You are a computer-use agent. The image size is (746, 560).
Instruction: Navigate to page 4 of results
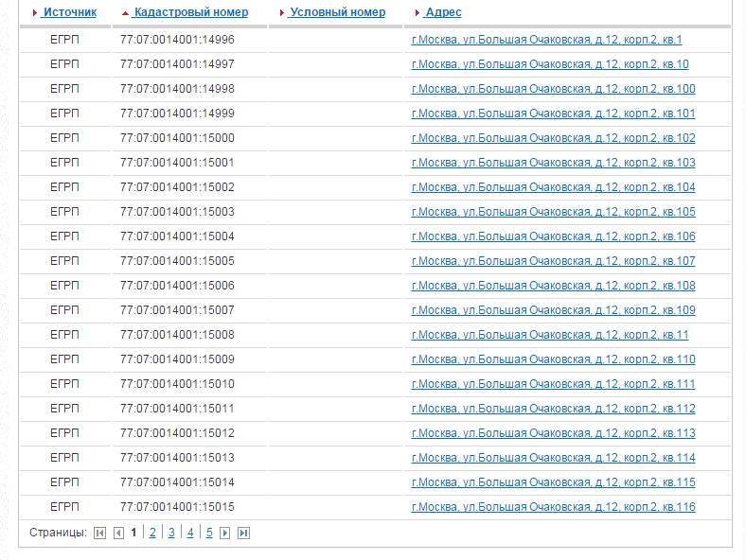click(x=190, y=533)
